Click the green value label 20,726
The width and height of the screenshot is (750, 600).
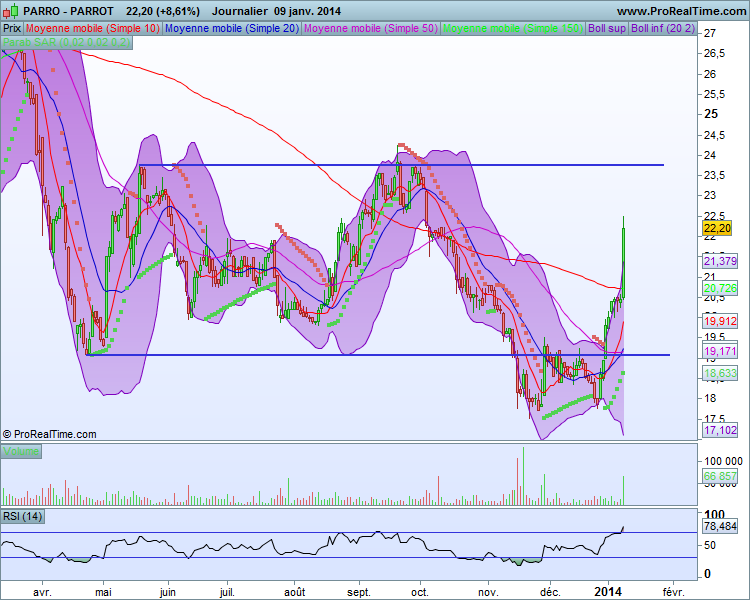click(x=720, y=288)
